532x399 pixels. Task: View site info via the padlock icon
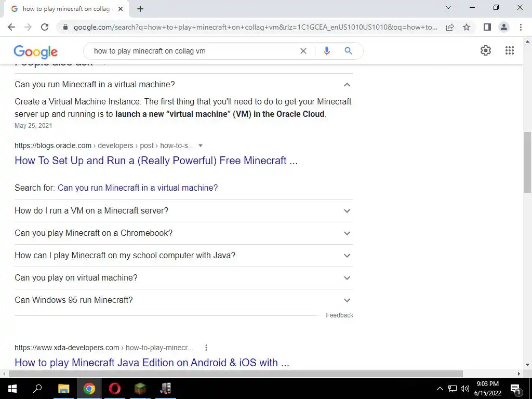tap(65, 27)
